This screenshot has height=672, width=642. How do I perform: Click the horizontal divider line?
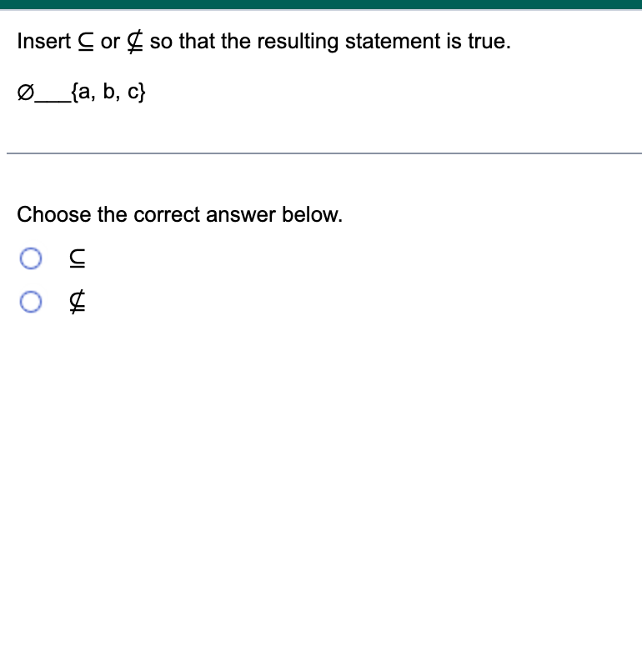click(321, 154)
